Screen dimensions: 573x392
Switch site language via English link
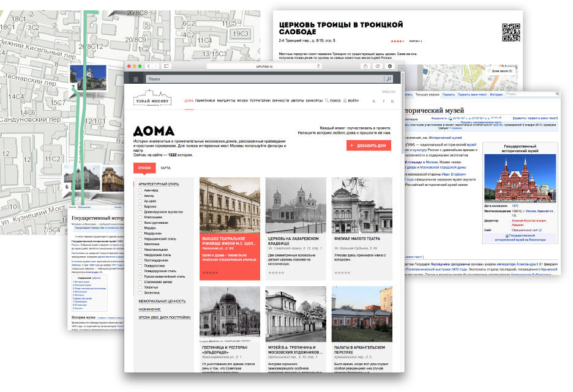[x=388, y=91]
